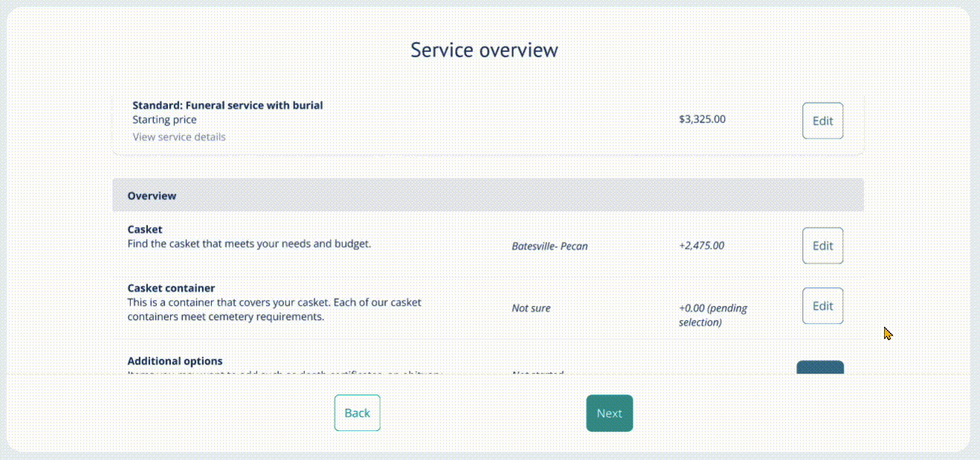Click the Overview section header

click(152, 196)
